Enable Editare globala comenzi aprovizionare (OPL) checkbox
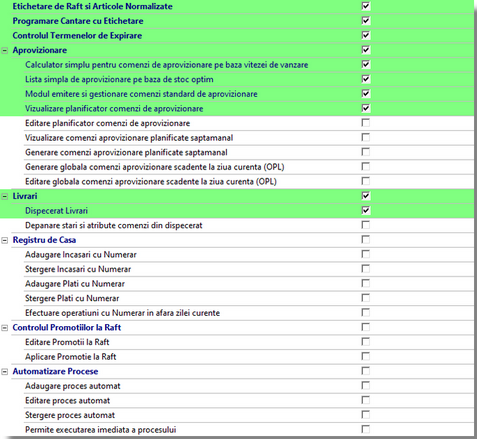 pos(366,181)
